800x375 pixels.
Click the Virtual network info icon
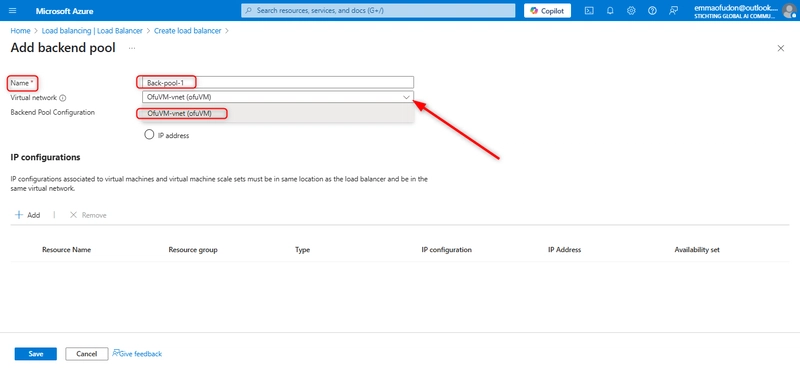63,98
